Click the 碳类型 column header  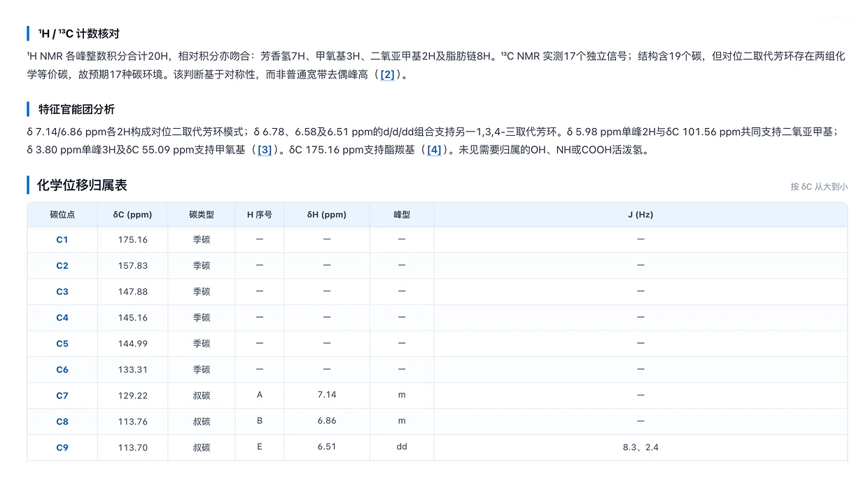[202, 215]
